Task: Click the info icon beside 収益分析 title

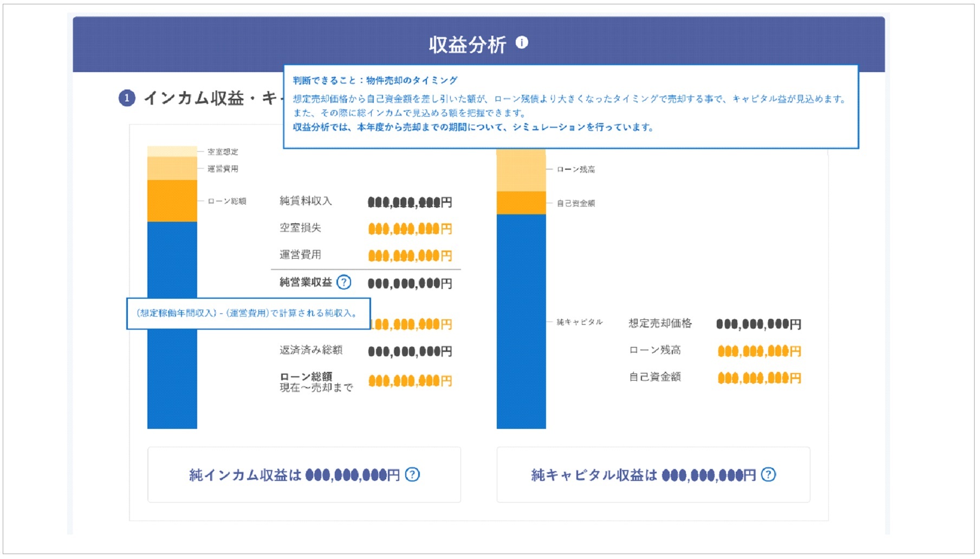Action: (522, 43)
